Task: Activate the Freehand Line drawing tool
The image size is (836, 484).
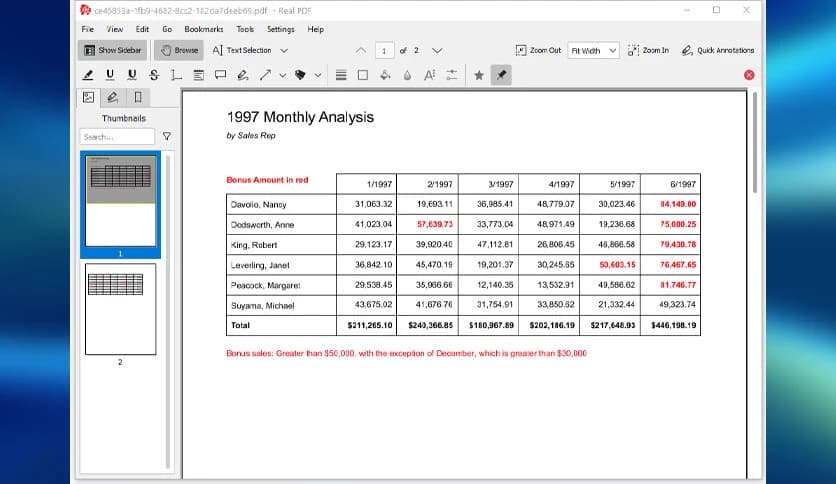Action: pos(243,75)
